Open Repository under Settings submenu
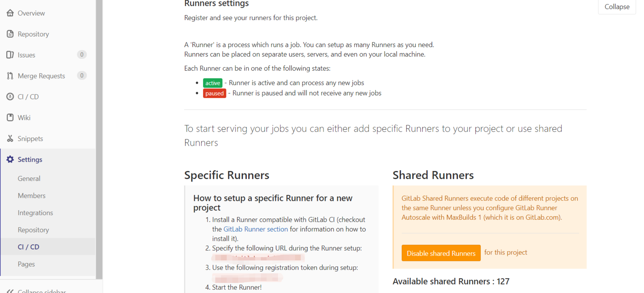The height and width of the screenshot is (293, 644). coord(33,230)
